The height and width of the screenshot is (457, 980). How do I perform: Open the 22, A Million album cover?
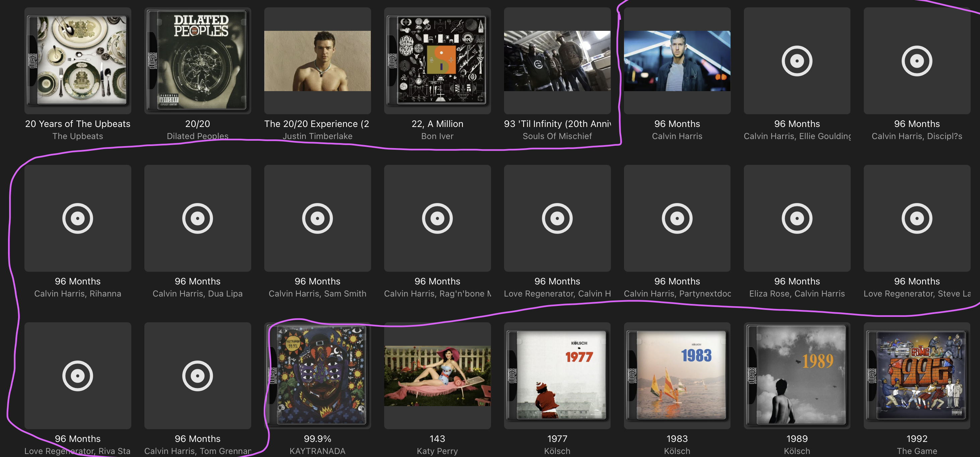click(437, 61)
